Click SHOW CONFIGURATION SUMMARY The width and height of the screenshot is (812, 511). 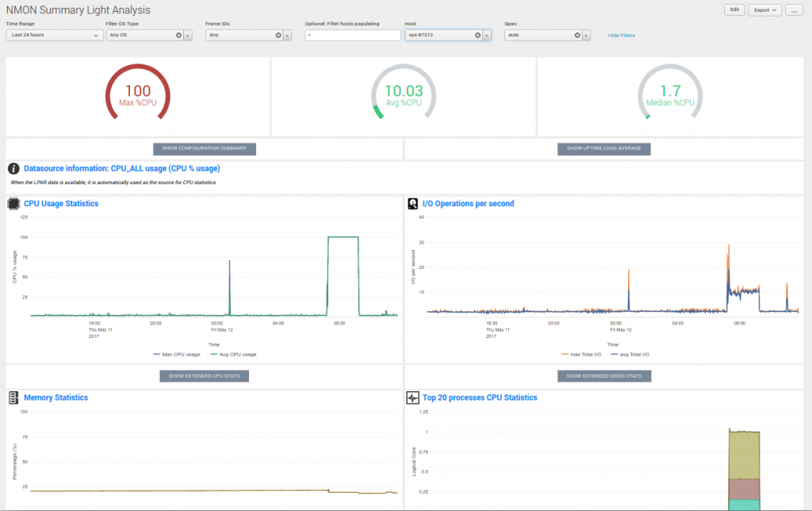pyautogui.click(x=204, y=148)
